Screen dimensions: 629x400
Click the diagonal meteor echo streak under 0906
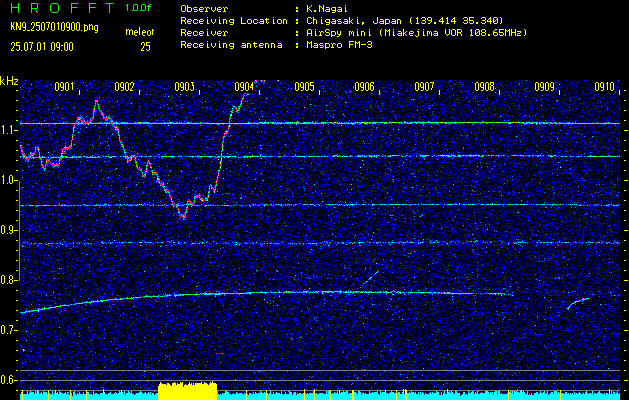click(x=370, y=278)
